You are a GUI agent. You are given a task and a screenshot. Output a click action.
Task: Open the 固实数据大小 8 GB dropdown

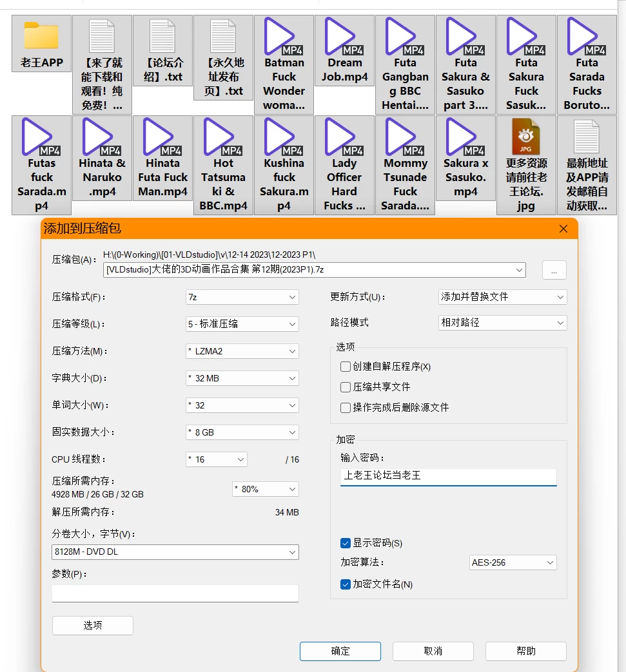[242, 432]
